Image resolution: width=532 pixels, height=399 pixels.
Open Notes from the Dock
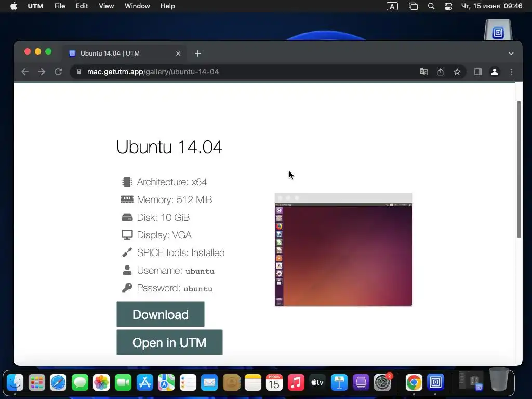253,383
